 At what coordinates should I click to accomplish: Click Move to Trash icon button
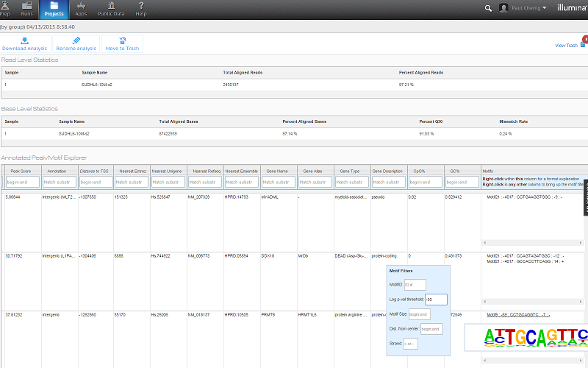click(122, 44)
